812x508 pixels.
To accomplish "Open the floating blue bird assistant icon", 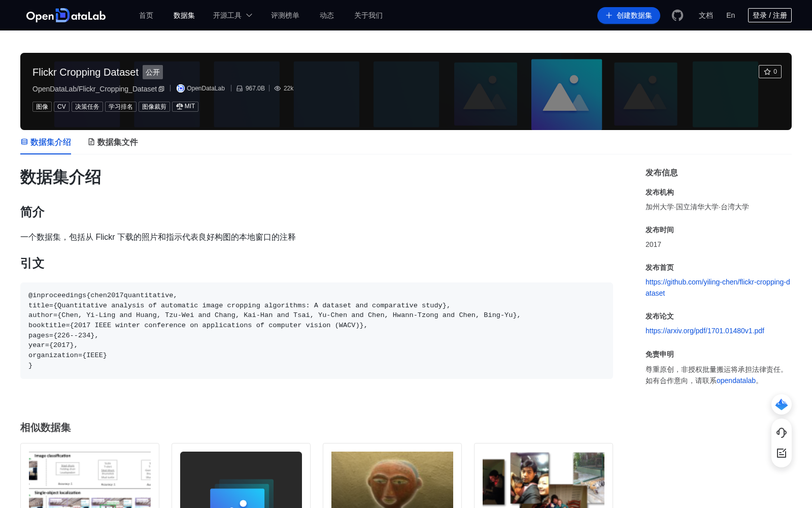I will click(x=782, y=404).
